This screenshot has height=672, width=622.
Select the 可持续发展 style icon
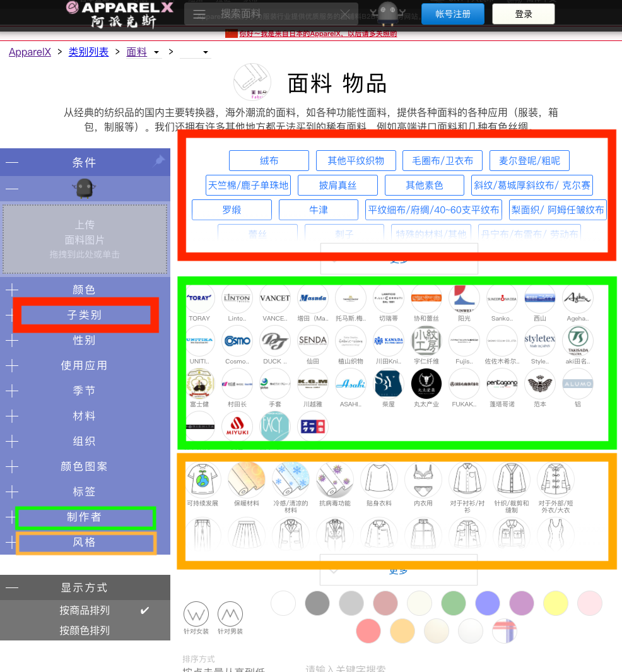click(202, 480)
